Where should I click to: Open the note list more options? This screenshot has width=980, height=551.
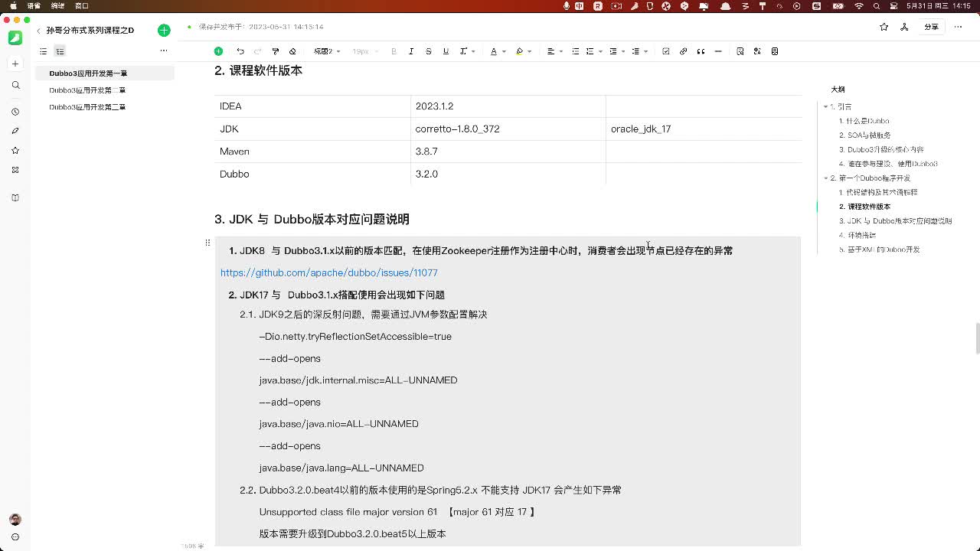click(x=163, y=51)
